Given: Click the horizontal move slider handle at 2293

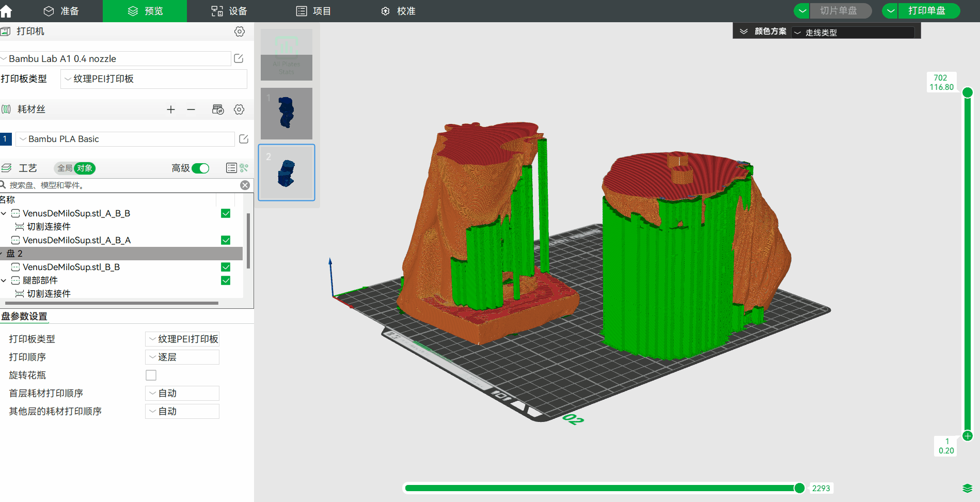Looking at the screenshot, I should [799, 488].
